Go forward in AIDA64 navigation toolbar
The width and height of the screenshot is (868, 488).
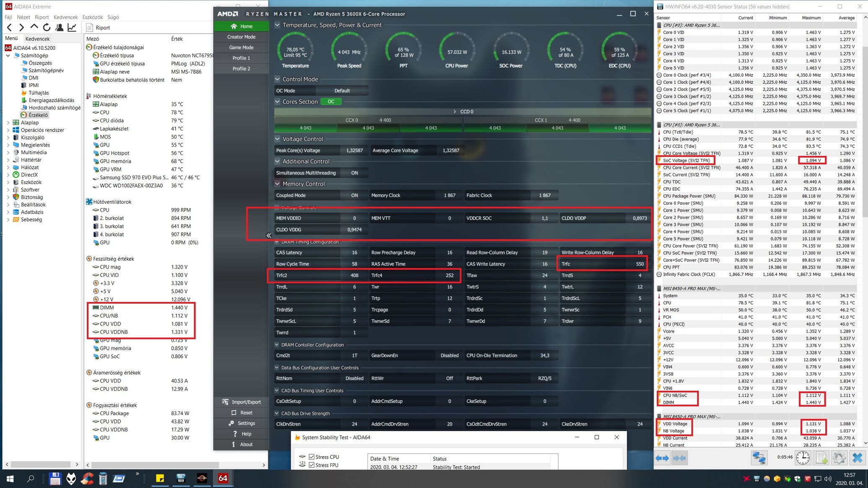21,28
